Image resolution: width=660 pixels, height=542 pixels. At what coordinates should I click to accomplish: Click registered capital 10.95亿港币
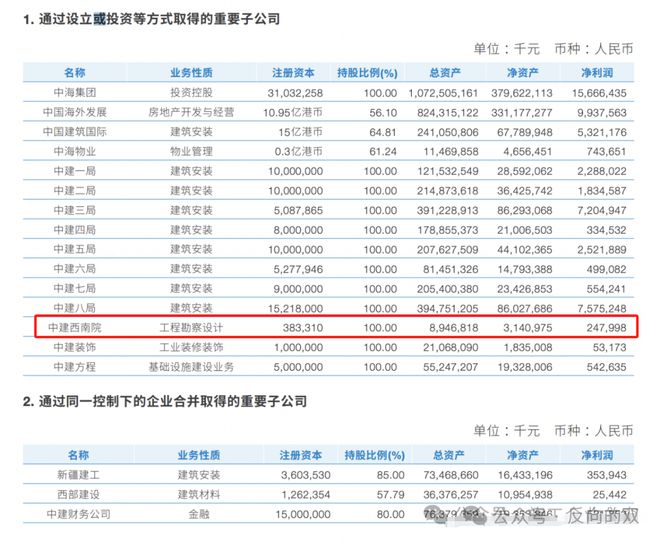[x=293, y=112]
